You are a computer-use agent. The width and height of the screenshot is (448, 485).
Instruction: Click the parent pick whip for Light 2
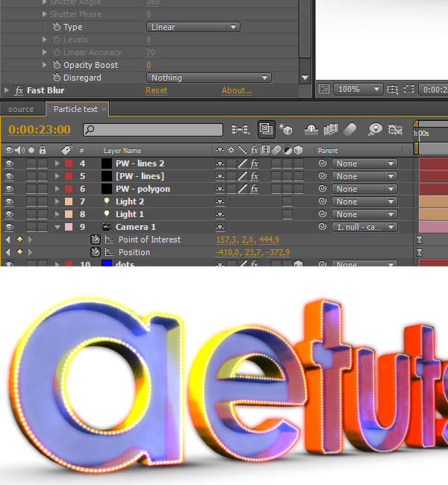(x=323, y=201)
